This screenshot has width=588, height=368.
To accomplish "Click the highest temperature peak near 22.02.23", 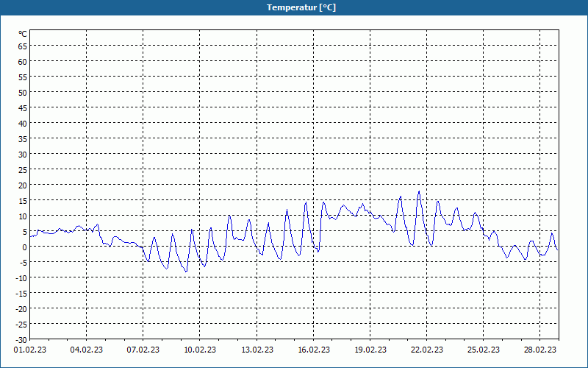I will [419, 191].
